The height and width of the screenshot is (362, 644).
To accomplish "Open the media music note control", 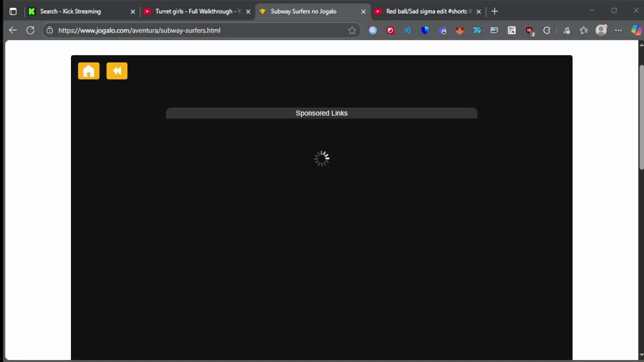I will pos(567,30).
